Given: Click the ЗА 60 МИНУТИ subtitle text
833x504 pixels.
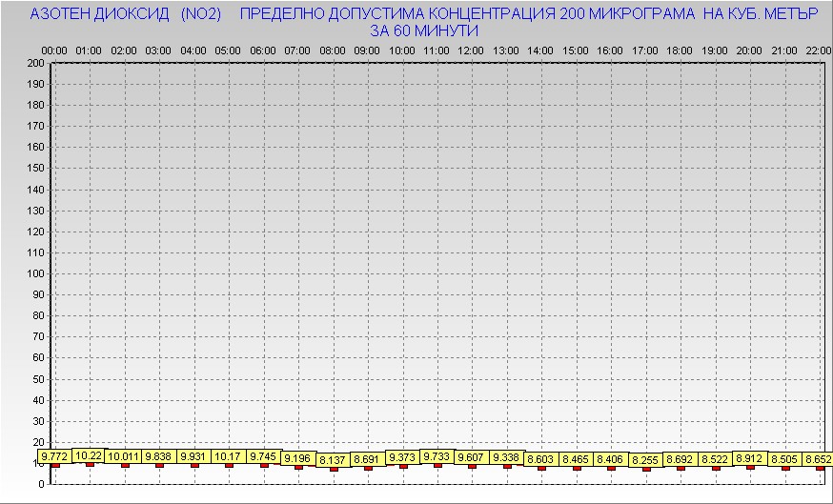Looking at the screenshot, I should (424, 30).
